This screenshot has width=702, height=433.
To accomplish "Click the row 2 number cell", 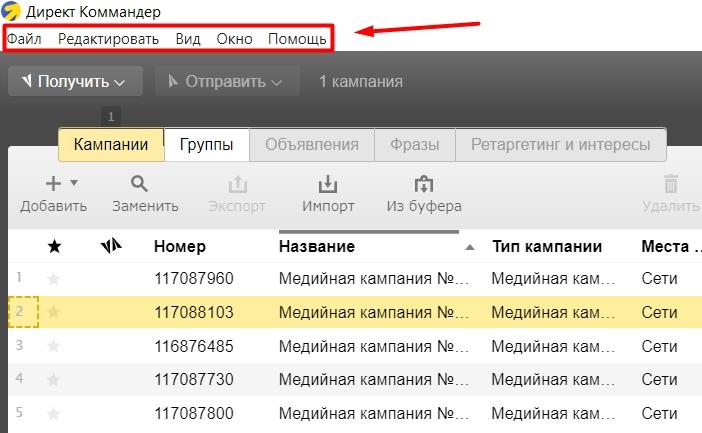I will (23, 312).
